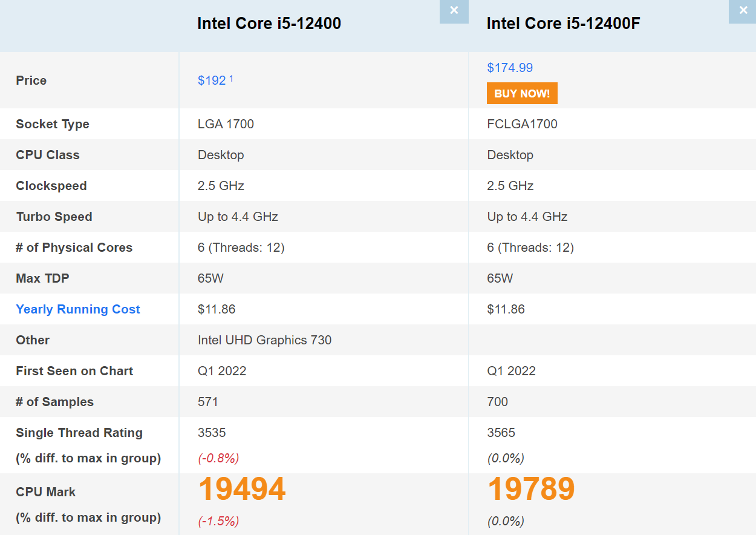756x535 pixels.
Task: Click the 19789 CPU Mark score
Action: [531, 489]
